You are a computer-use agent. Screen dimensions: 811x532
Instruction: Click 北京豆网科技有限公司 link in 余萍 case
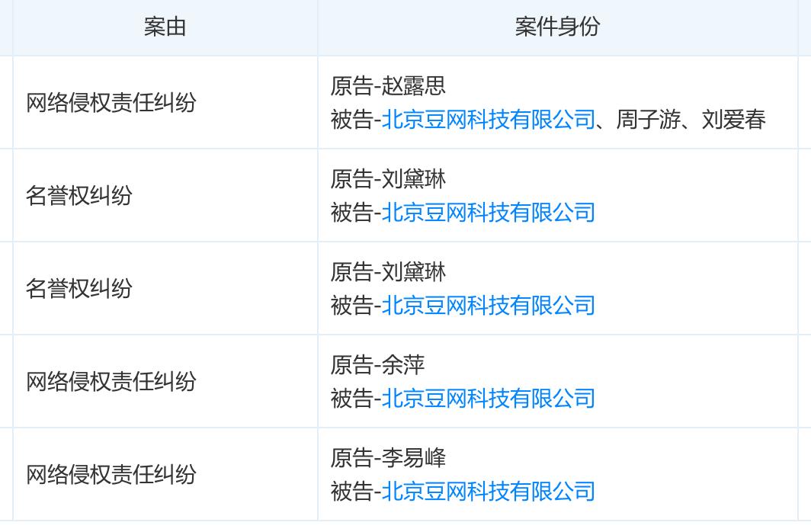488,398
